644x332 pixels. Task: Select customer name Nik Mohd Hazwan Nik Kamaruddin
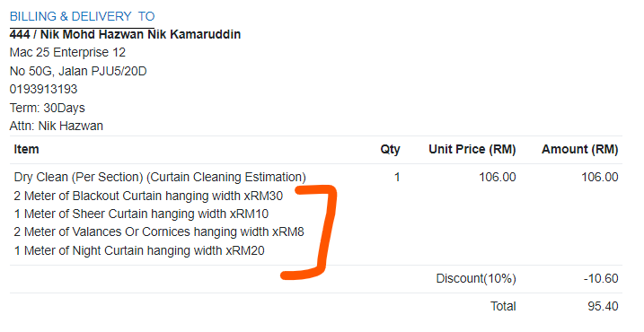tap(140, 34)
